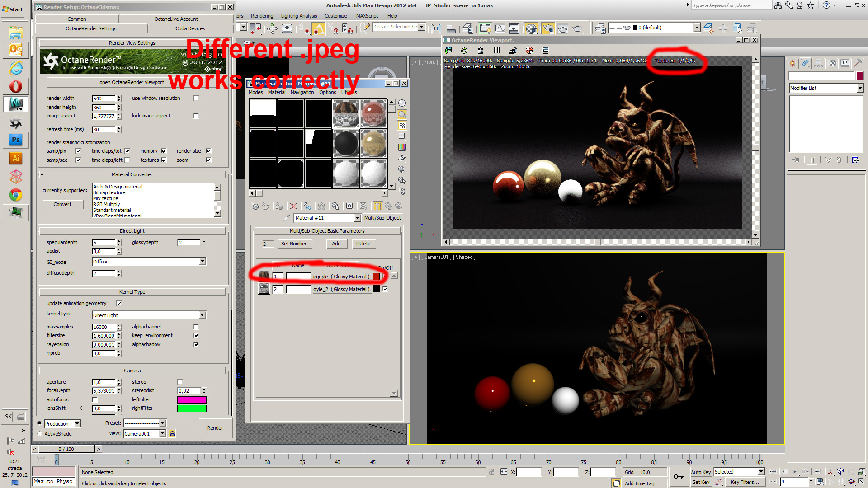The width and height of the screenshot is (868, 488).
Task: Click the Render button
Action: (x=215, y=428)
